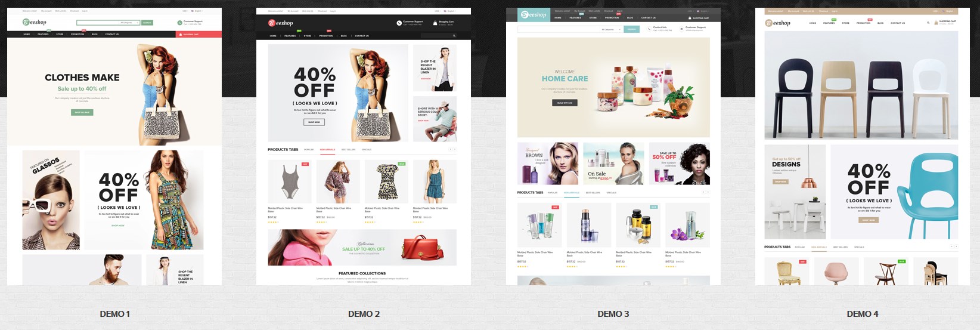
Task: Click the shopping cart bag icon in Demo 2
Action: pos(434,23)
